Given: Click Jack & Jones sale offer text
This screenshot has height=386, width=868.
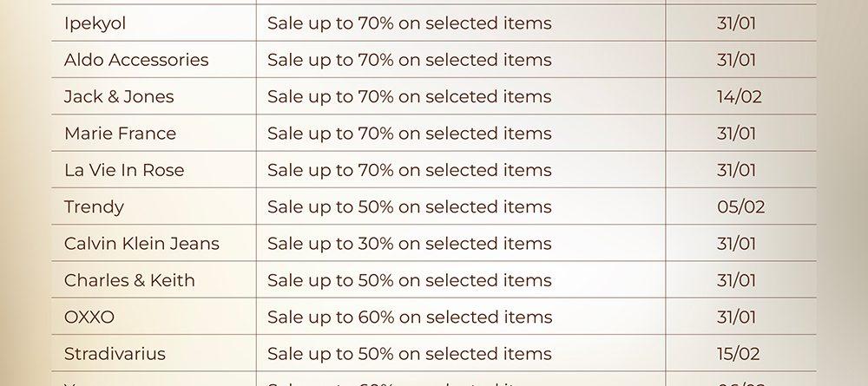Looking at the screenshot, I should [x=409, y=97].
